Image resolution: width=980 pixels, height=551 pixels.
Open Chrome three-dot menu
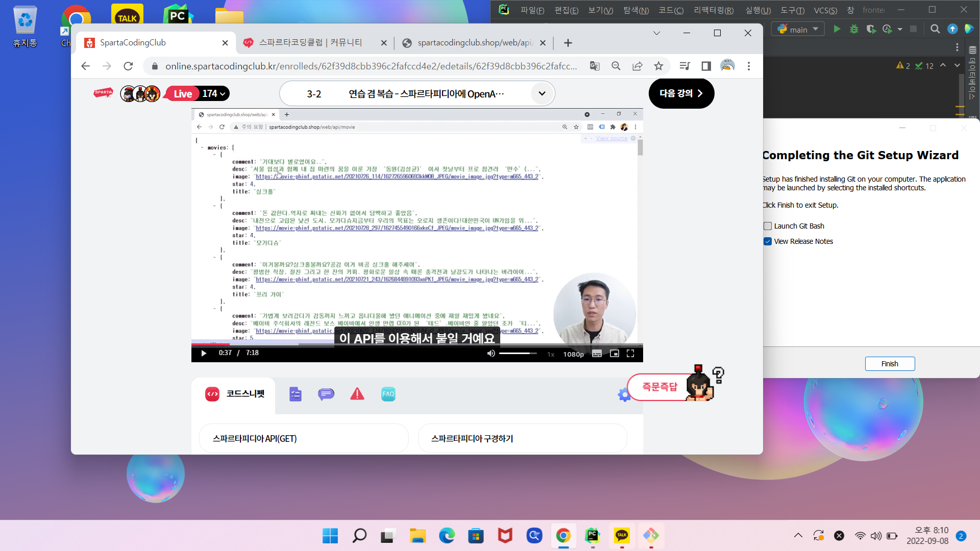[749, 66]
